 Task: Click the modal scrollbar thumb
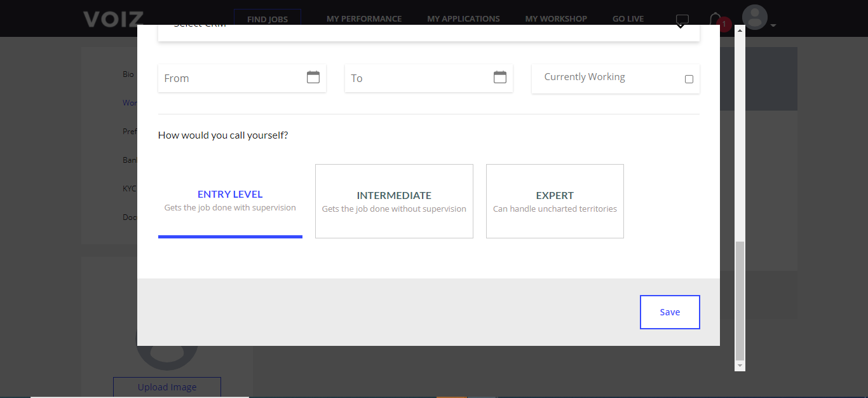740,301
